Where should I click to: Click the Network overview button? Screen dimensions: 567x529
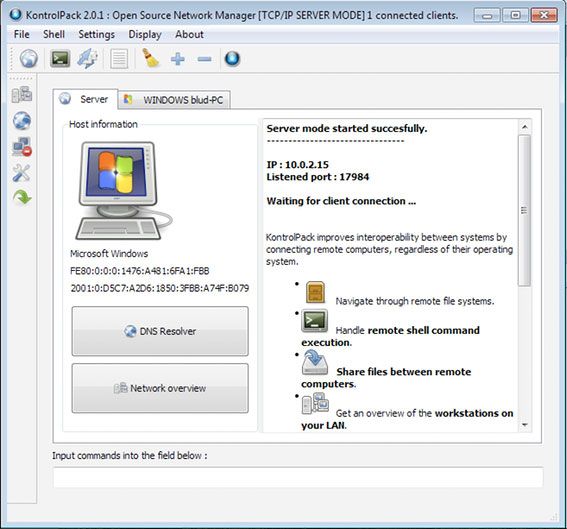tap(160, 388)
